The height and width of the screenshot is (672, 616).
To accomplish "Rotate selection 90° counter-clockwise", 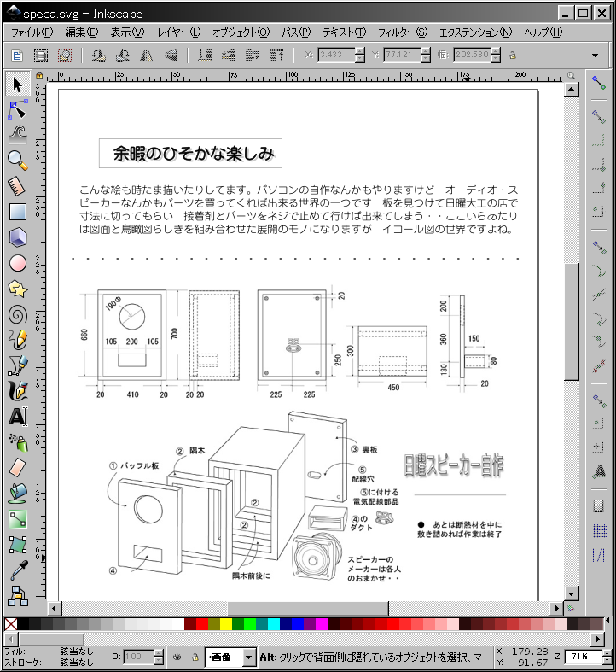I will pos(98,56).
